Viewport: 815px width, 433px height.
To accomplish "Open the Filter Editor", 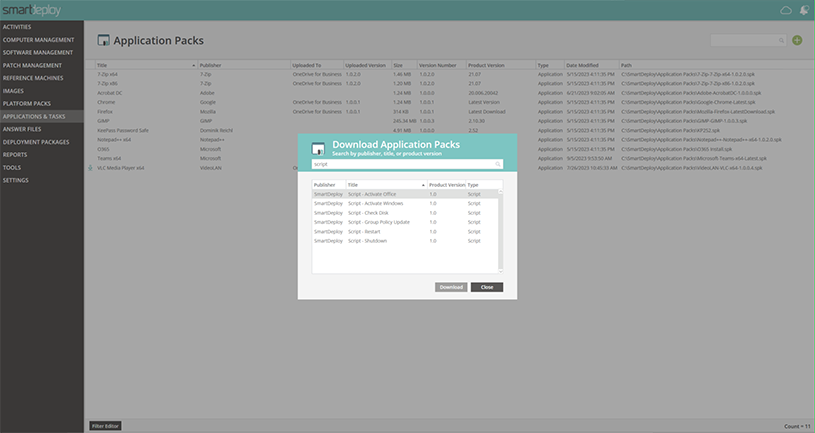I will 106,426.
